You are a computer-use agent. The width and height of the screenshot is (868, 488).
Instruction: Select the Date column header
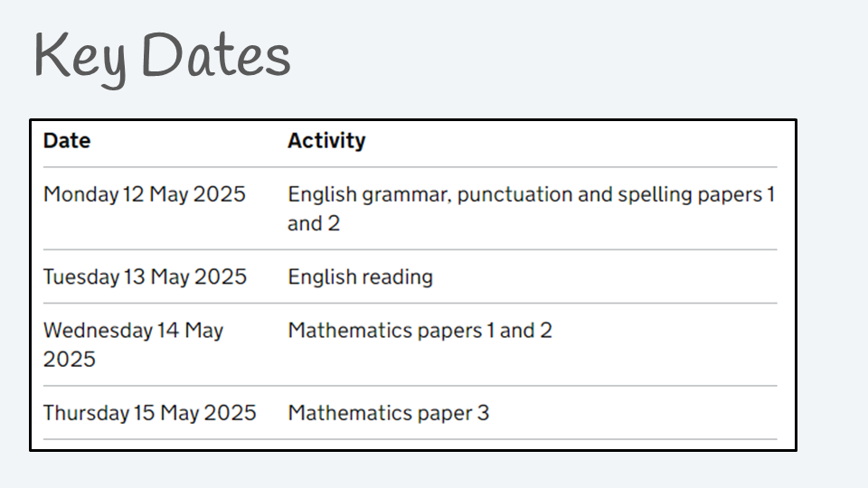(67, 141)
